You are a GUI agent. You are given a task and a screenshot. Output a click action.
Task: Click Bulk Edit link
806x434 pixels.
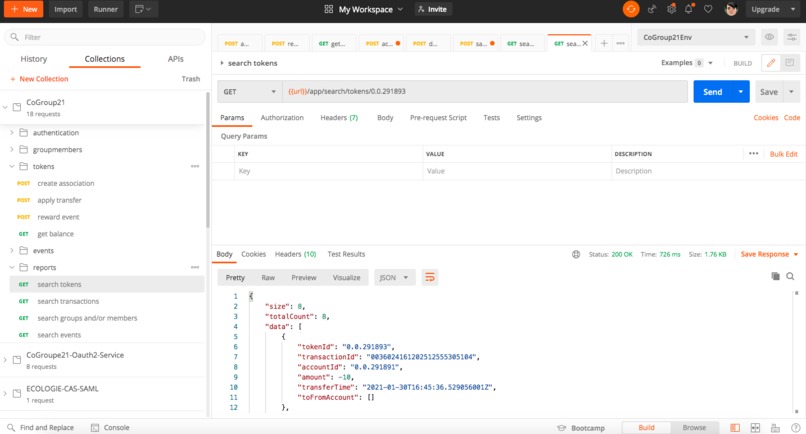click(783, 154)
